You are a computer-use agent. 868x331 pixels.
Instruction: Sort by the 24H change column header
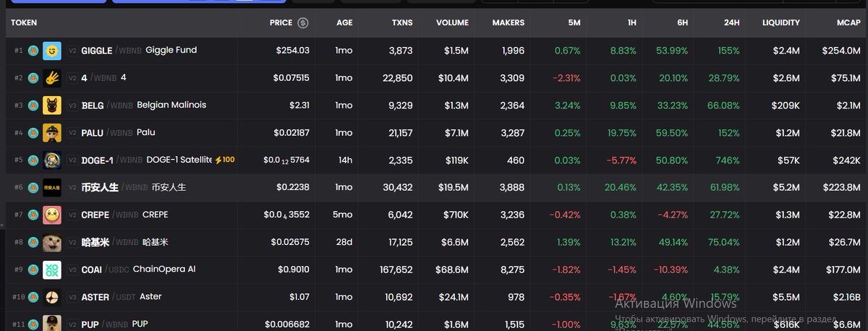click(x=731, y=23)
